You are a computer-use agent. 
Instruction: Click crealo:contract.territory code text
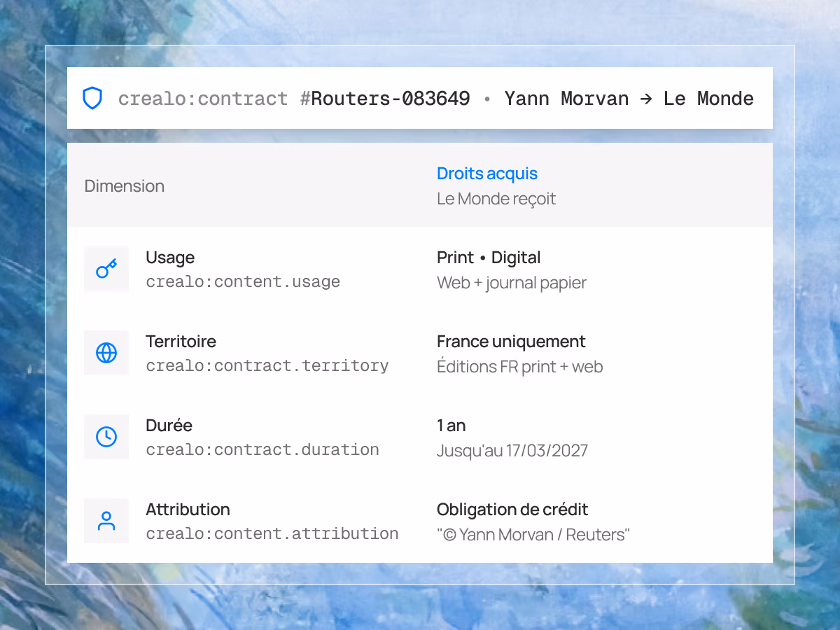coord(267,366)
